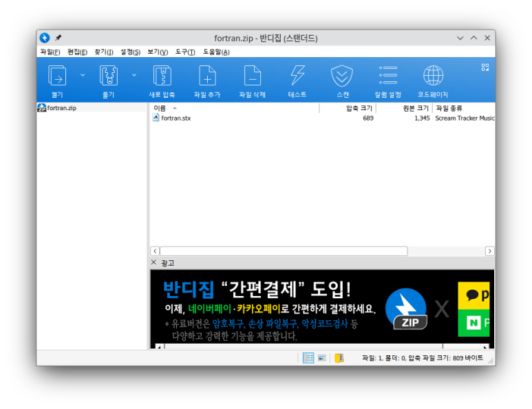The width and height of the screenshot is (532, 409).
Task: Toggle the always-on-top pin icon
Action: point(58,38)
